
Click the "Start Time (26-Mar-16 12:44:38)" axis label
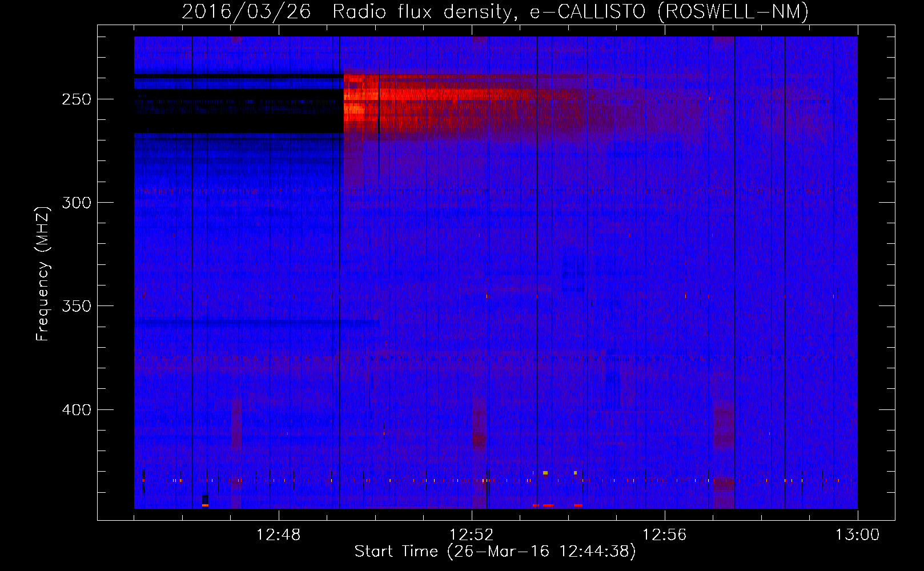(495, 552)
